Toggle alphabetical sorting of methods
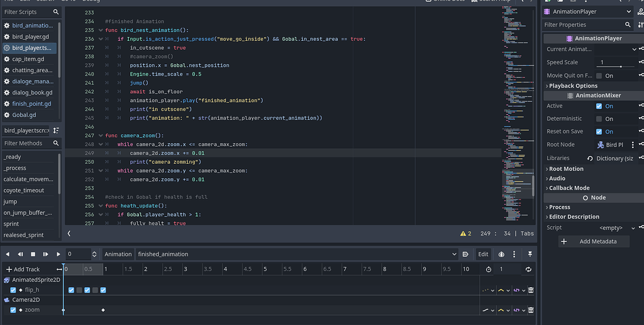Image resolution: width=644 pixels, height=325 pixels. [x=56, y=130]
